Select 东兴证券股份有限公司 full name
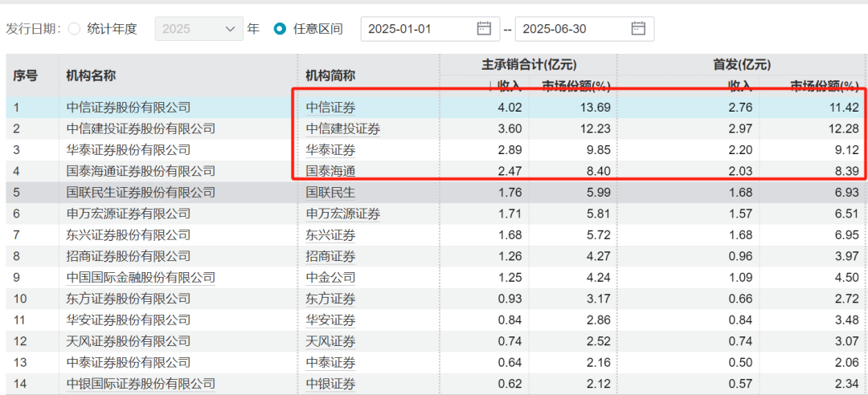 128,235
